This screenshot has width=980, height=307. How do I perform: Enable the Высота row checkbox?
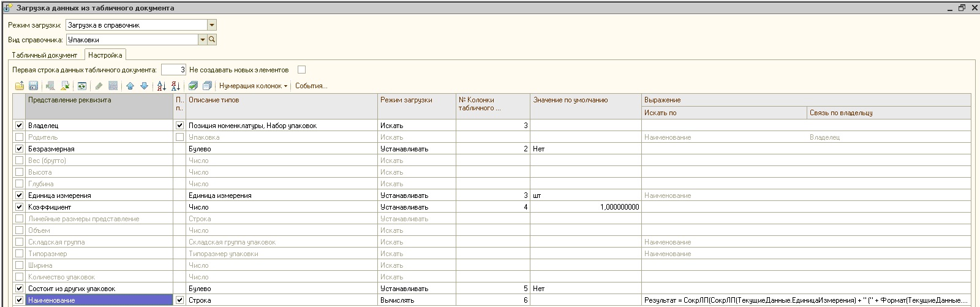click(x=19, y=172)
